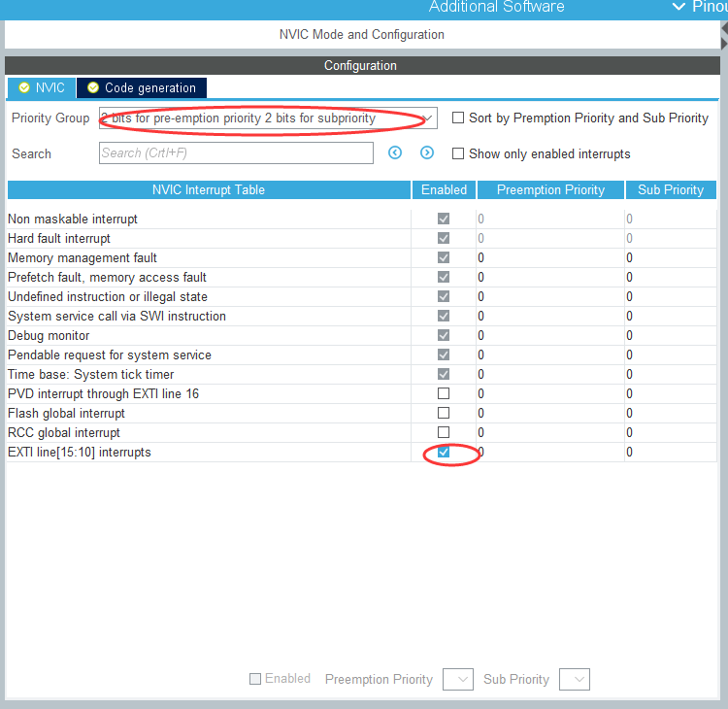Image resolution: width=728 pixels, height=709 pixels.
Task: Click sub priority value of EXTI line[15:10]
Action: (629, 452)
